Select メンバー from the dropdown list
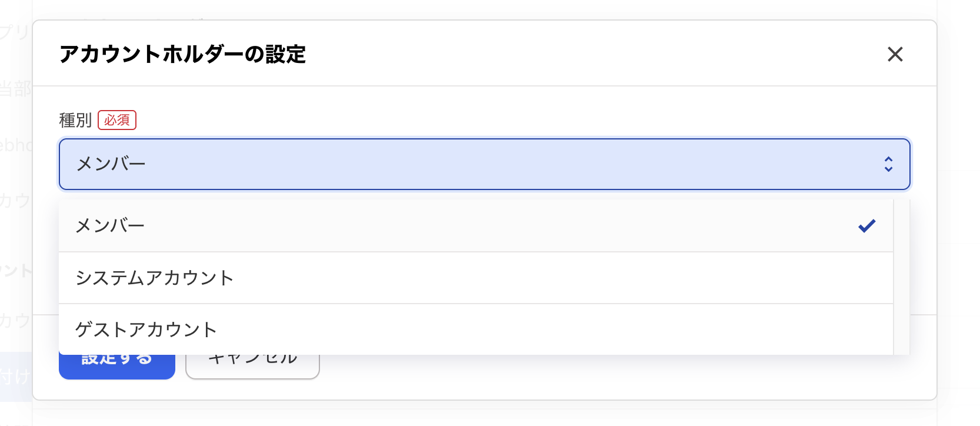This screenshot has height=426, width=980. pyautogui.click(x=111, y=225)
